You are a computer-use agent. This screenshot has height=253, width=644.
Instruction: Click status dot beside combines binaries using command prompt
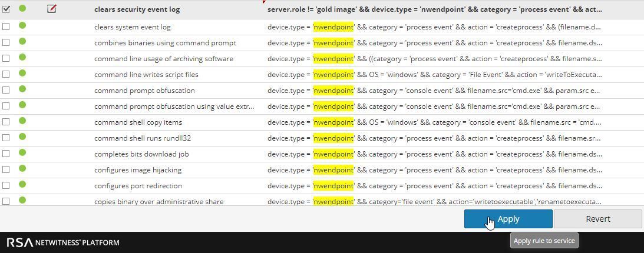[22, 42]
